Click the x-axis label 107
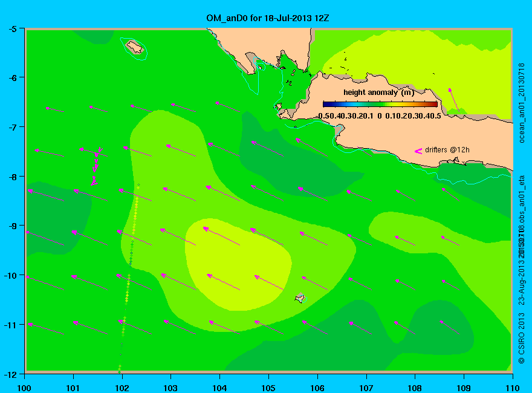Screen dimensions: 532x393 (x=366, y=388)
